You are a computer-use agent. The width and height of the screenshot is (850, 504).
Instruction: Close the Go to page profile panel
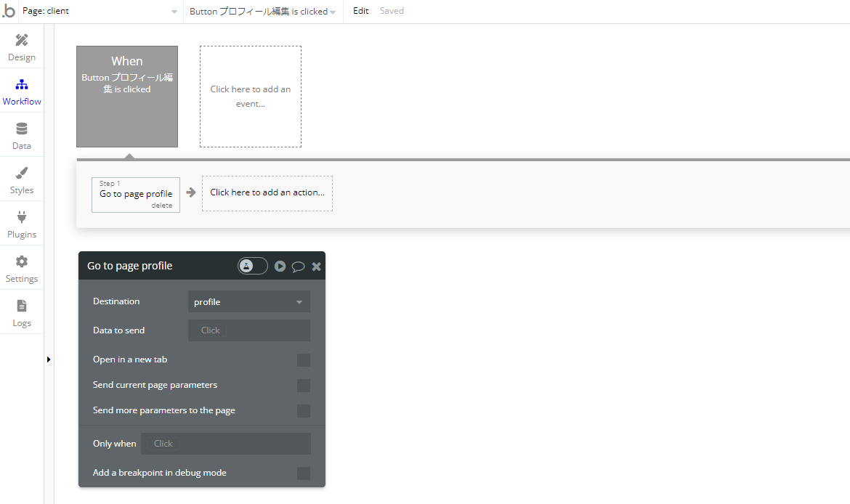[317, 266]
